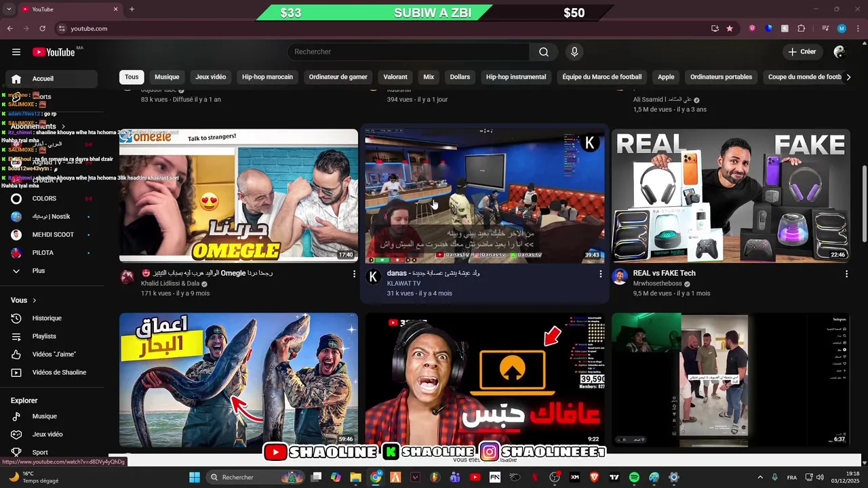Select the Apple filter chip
The height and width of the screenshot is (488, 868).
point(666,77)
